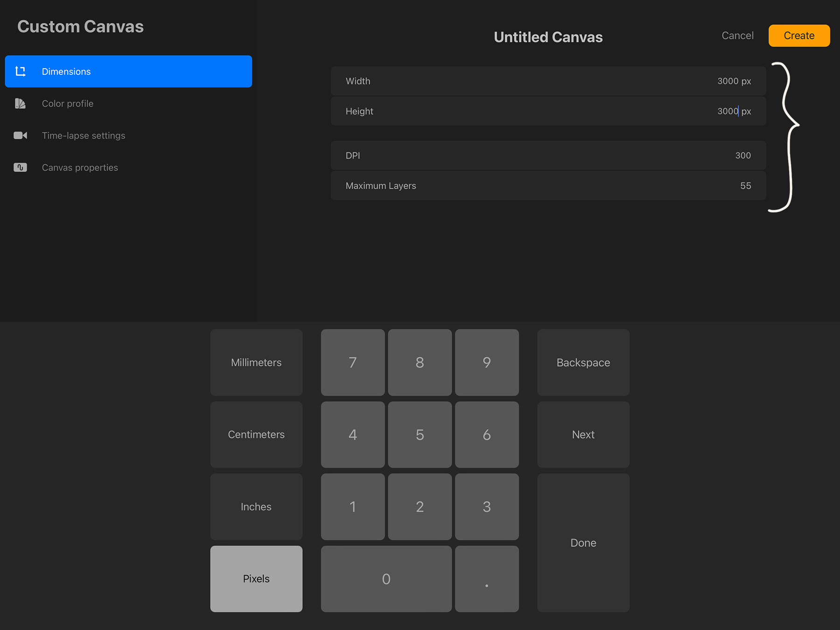
Task: Tap keypad number 9
Action: [487, 362]
